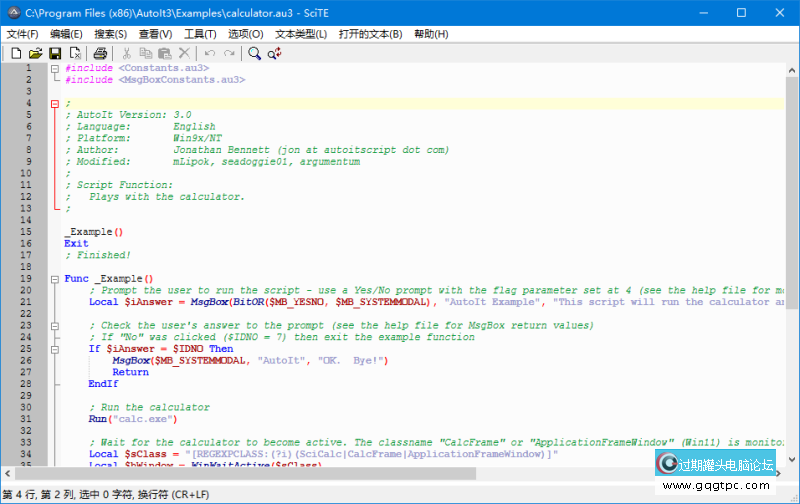Click the Open file folder icon
Screen dimensions: 800x504
click(35, 53)
